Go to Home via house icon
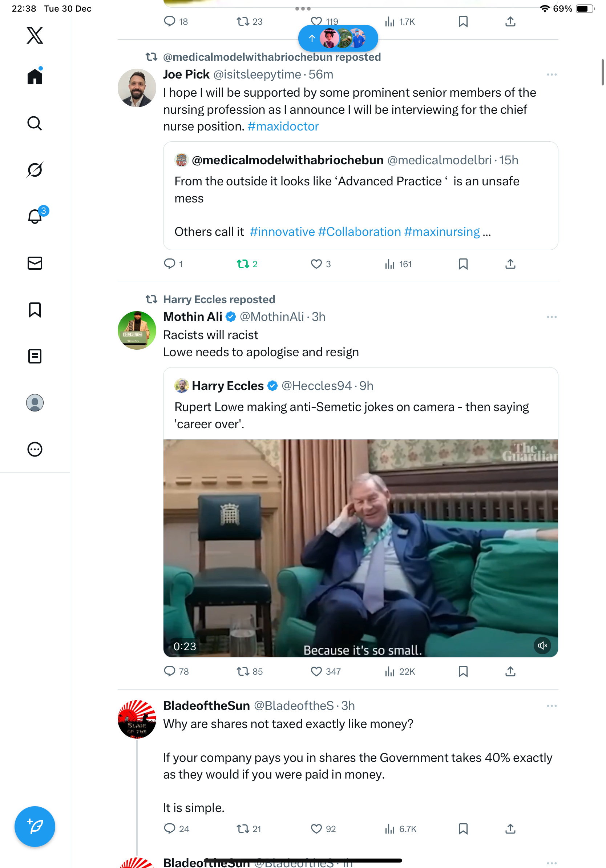This screenshot has width=606, height=868. point(35,76)
